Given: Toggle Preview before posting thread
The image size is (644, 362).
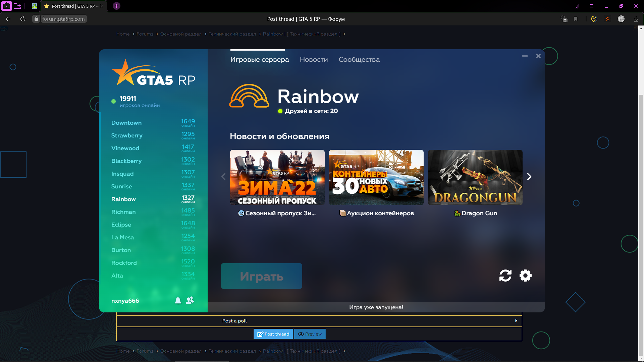Looking at the screenshot, I should coord(309,334).
